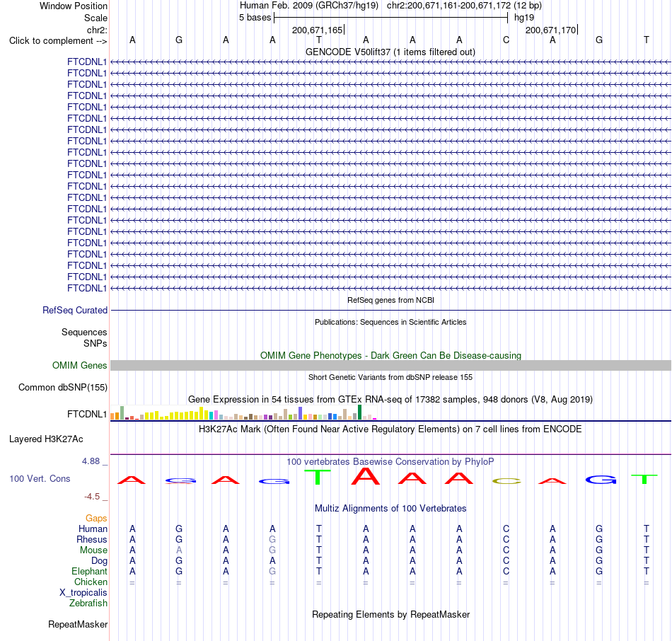Click the C base in the complement sequence row
Screen dimensions: 672x641
[506, 40]
